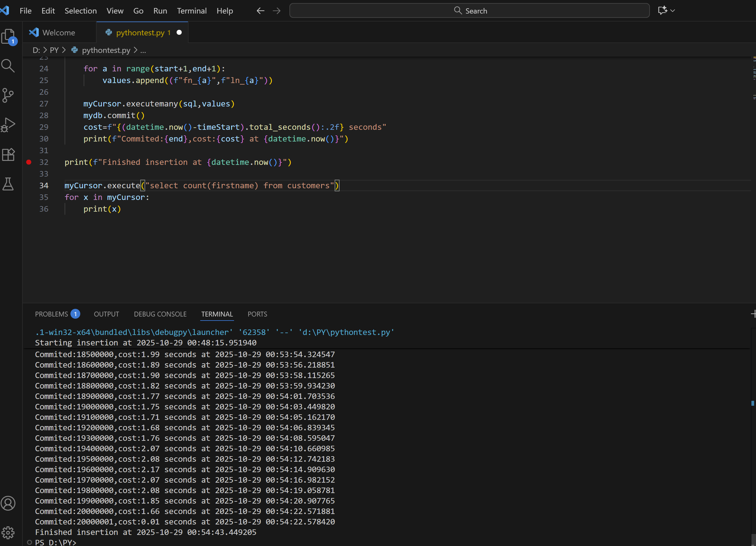Open the Source Control view

point(8,95)
